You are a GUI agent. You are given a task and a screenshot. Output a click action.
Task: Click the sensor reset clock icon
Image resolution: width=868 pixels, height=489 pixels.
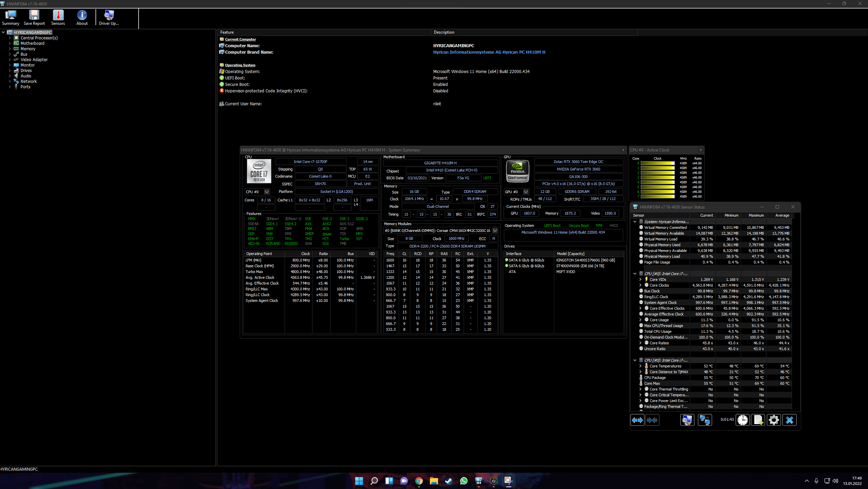point(742,420)
